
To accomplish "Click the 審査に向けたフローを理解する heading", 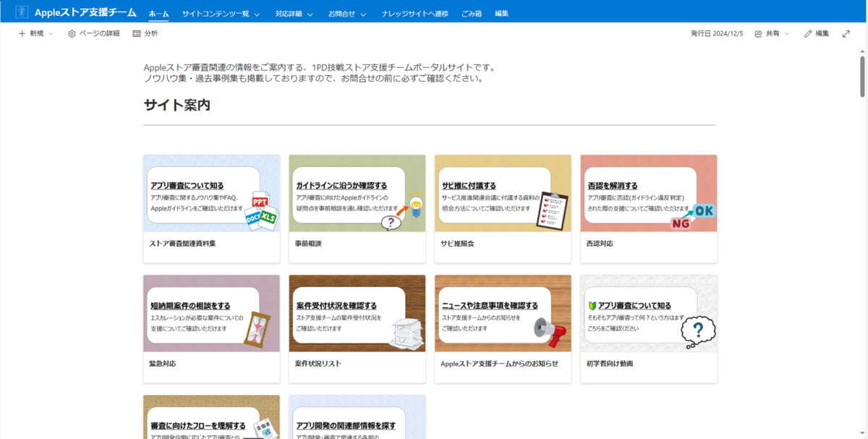I will pos(197,426).
